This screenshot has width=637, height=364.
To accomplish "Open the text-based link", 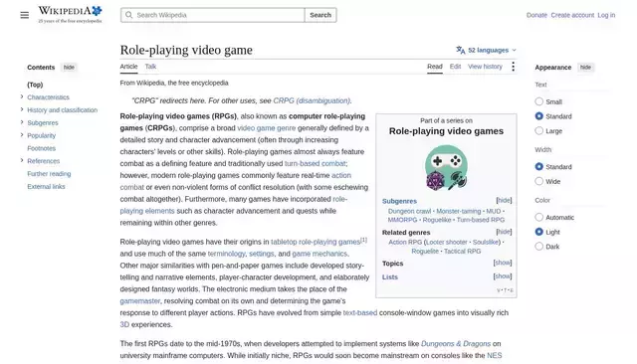I will 360,313.
